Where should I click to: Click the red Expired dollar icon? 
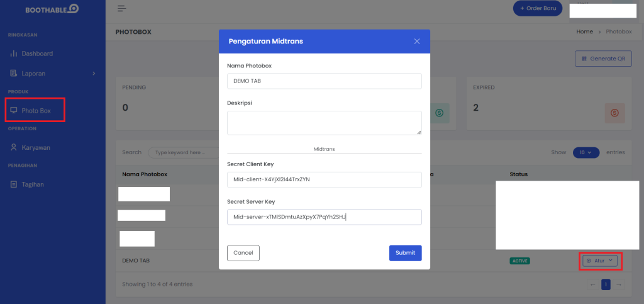(x=615, y=113)
